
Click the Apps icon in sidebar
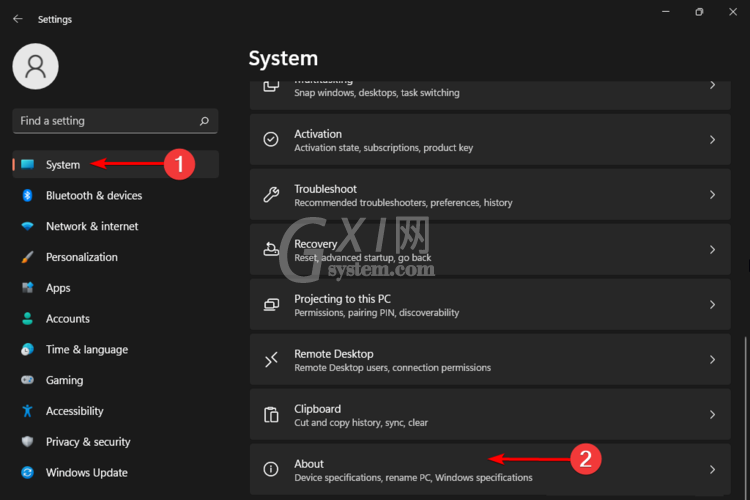(x=27, y=288)
